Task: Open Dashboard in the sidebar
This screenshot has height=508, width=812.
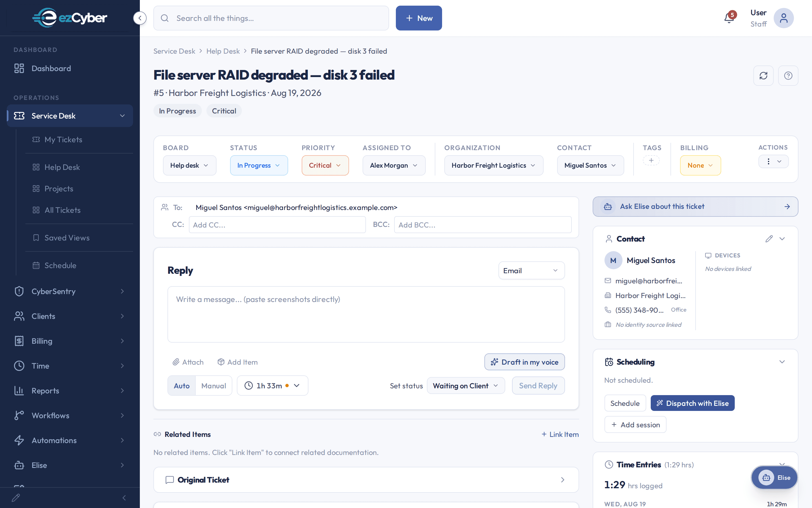Action: pyautogui.click(x=70, y=69)
